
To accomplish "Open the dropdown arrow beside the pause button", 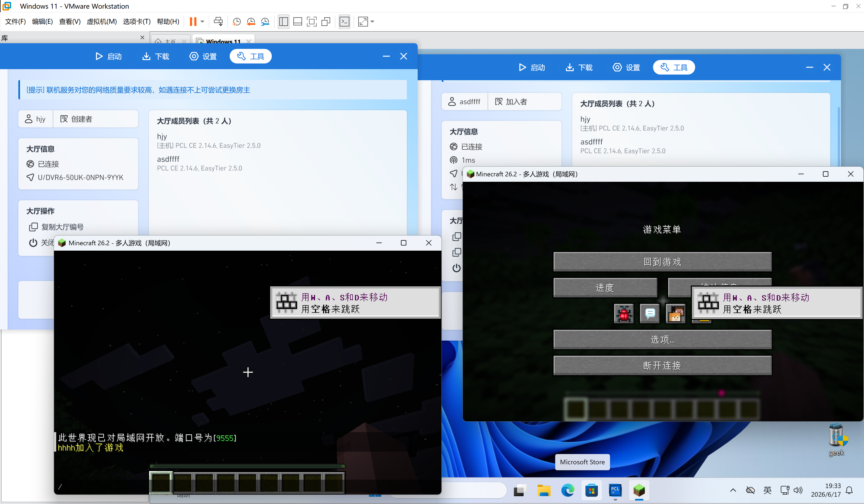I will pyautogui.click(x=202, y=22).
